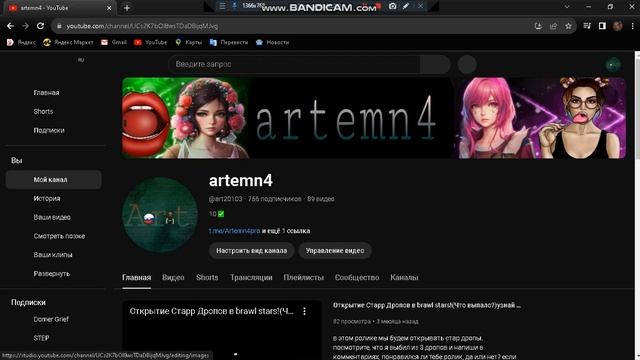Viewport: 640px width, 360px height.
Task: Click the download page icon in address bar
Action: coord(538,26)
